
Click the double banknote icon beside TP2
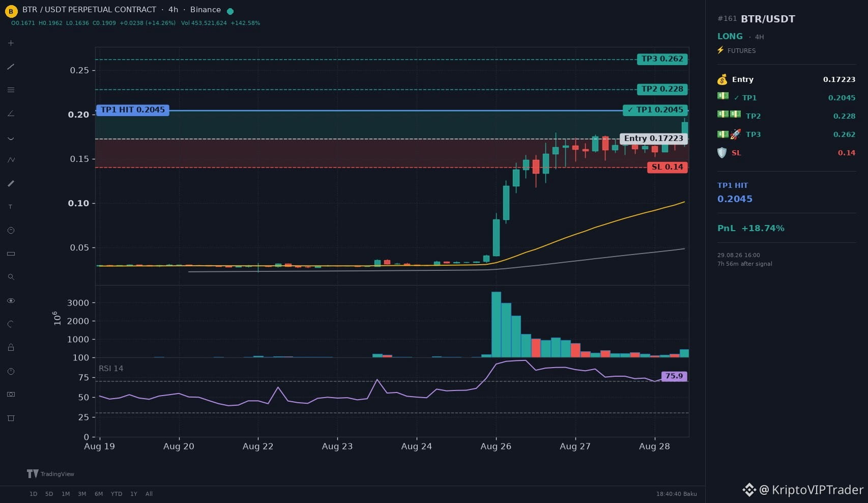[x=729, y=114]
